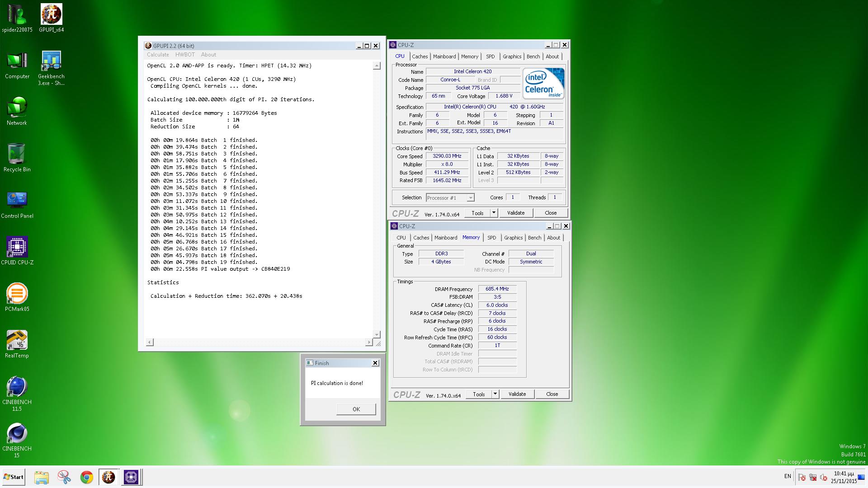Click the GPUPI title bar app icon
Screen dimensions: 868x488
148,46
